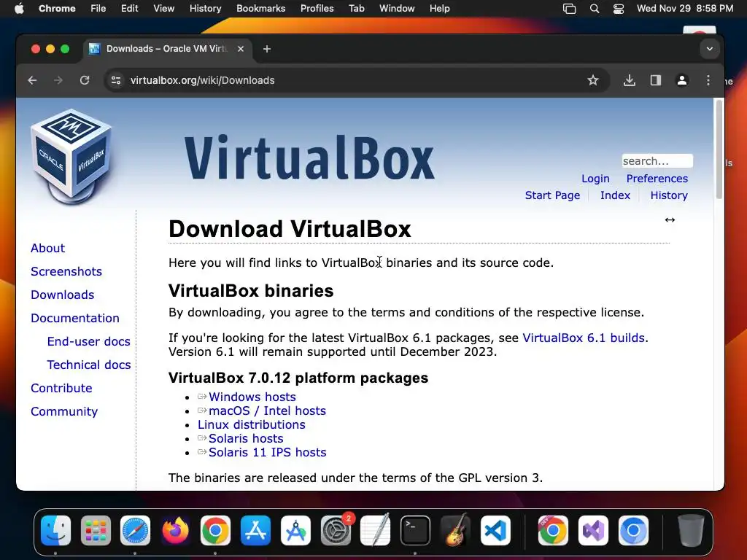This screenshot has width=747, height=560.
Task: Open Launchpad from the dock
Action: click(96, 531)
